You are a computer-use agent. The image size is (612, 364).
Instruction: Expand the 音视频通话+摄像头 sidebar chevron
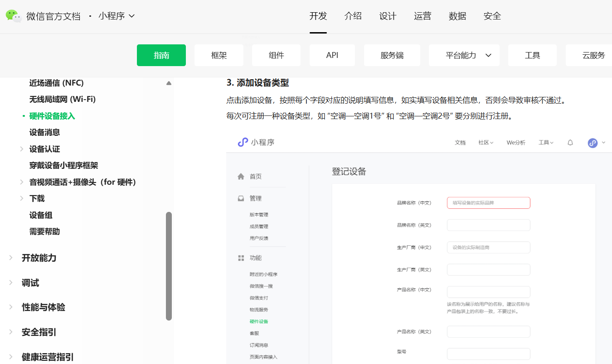coord(22,182)
